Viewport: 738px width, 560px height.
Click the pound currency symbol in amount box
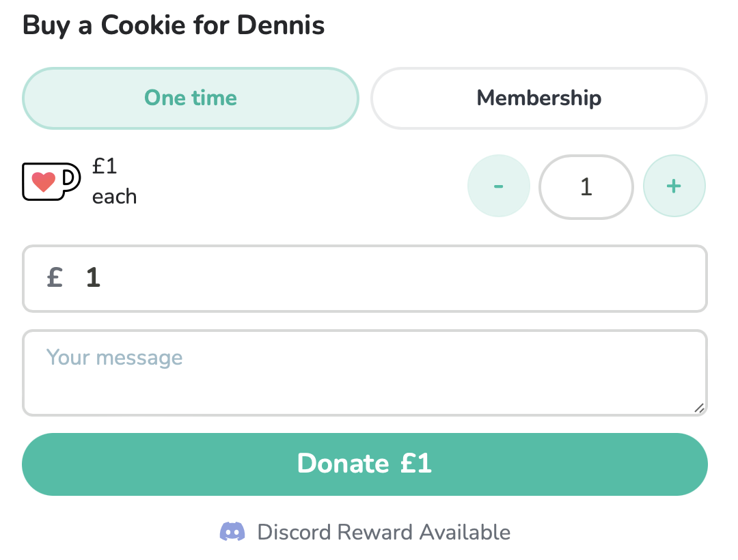coord(55,278)
